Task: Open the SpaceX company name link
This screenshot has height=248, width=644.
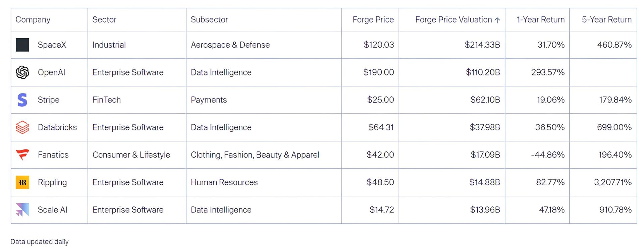Action: point(52,45)
